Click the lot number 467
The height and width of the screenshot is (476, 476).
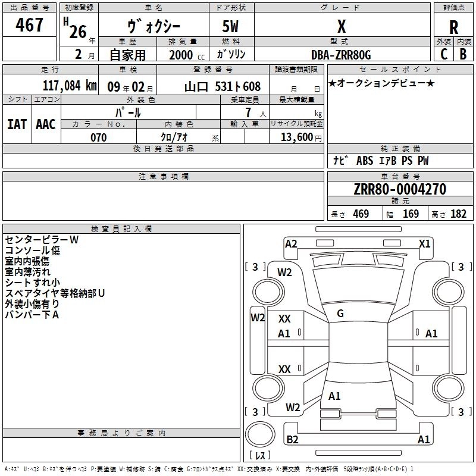(30, 26)
